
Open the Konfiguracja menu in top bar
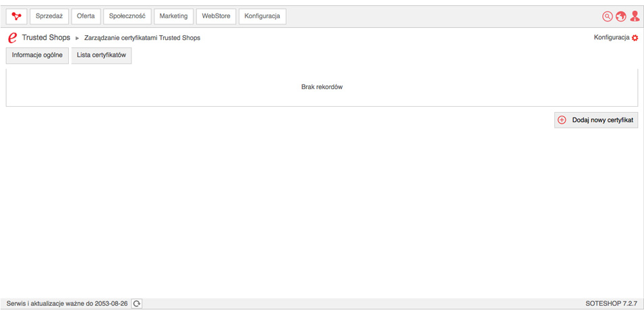262,16
